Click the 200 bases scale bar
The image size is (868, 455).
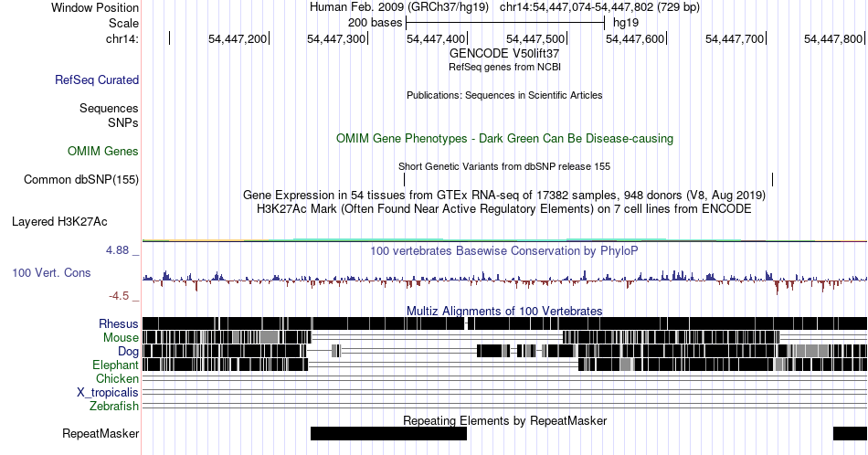(x=505, y=23)
